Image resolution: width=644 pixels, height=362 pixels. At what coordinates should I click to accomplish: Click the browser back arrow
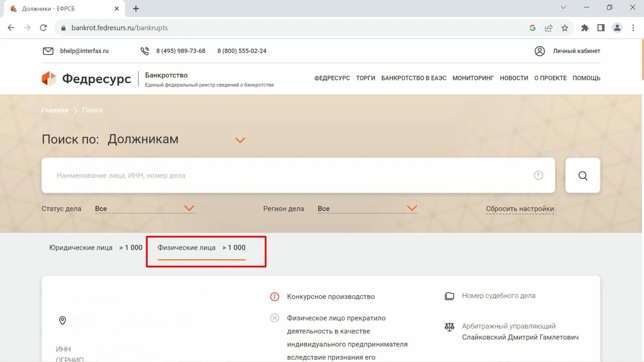click(11, 28)
